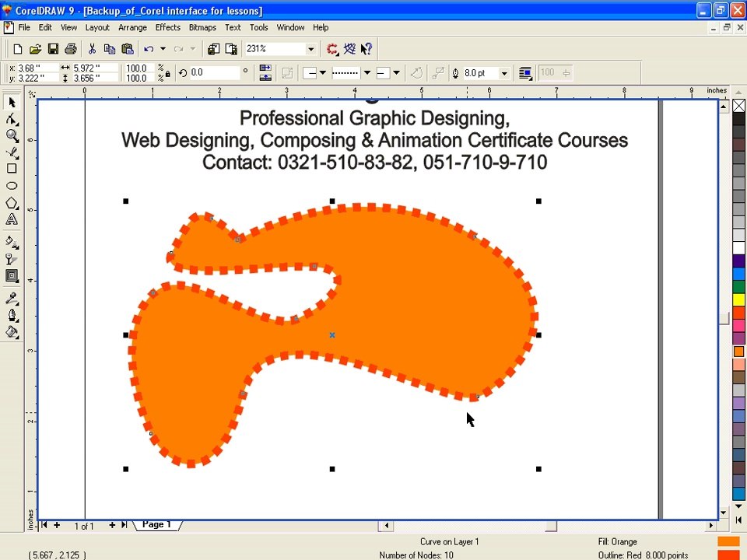The image size is (747, 560).
Task: Select the Text tool
Action: tap(12, 219)
